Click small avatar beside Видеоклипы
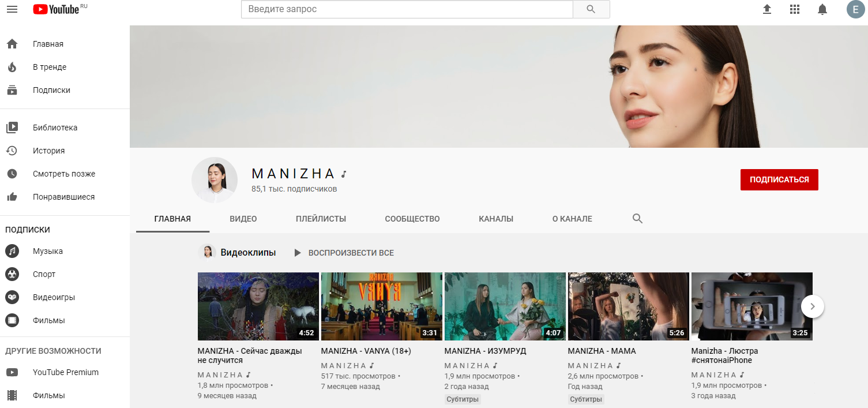Image resolution: width=868 pixels, height=408 pixels. (x=207, y=252)
